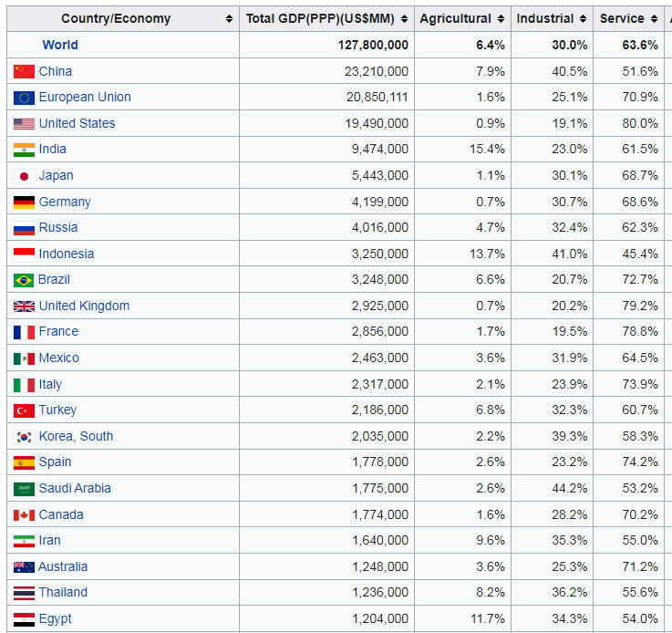The height and width of the screenshot is (633, 672).
Task: Follow the Germany link
Action: [65, 202]
